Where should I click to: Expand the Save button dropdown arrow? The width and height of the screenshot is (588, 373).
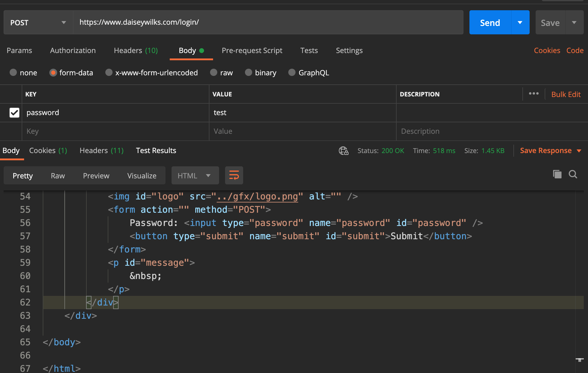pyautogui.click(x=574, y=23)
